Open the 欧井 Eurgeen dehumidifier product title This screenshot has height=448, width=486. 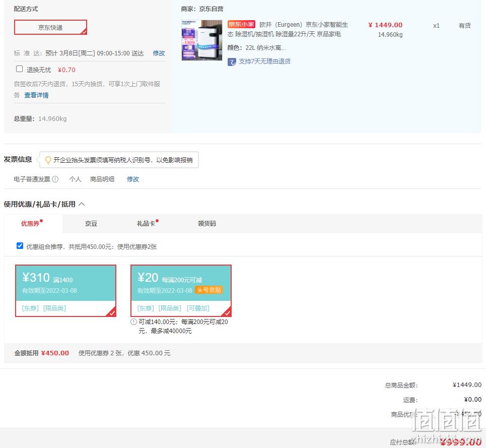pyautogui.click(x=288, y=29)
